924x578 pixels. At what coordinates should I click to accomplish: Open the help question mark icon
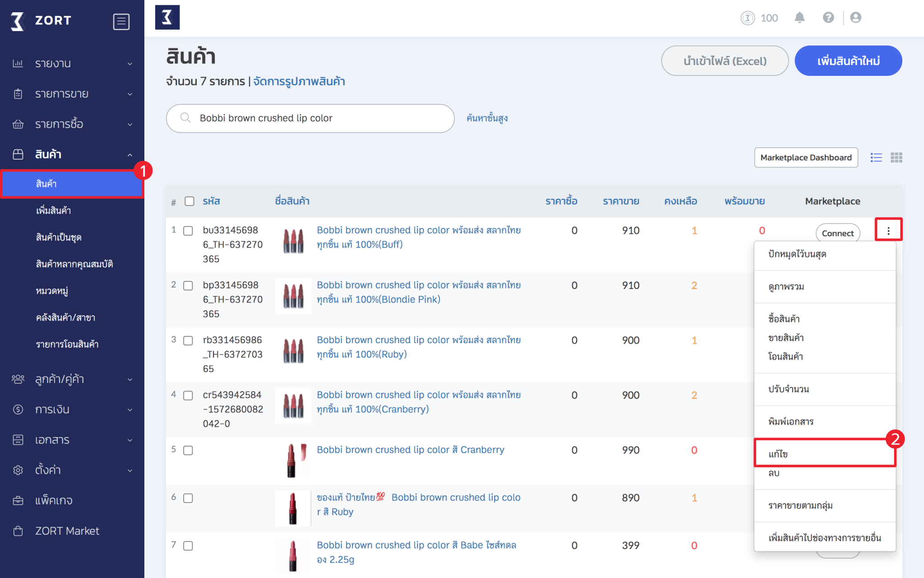828,18
